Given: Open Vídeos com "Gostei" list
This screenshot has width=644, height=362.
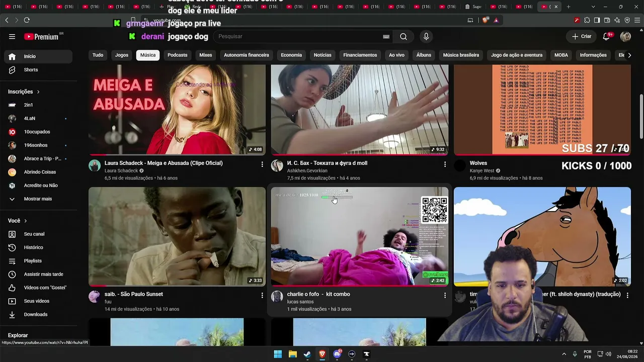Looking at the screenshot, I should point(38,288).
